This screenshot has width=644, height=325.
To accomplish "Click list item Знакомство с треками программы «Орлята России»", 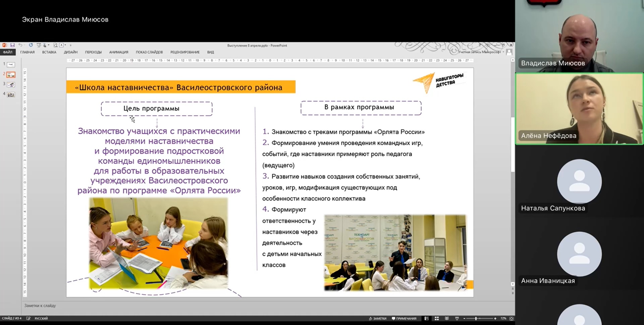I will [x=348, y=132].
